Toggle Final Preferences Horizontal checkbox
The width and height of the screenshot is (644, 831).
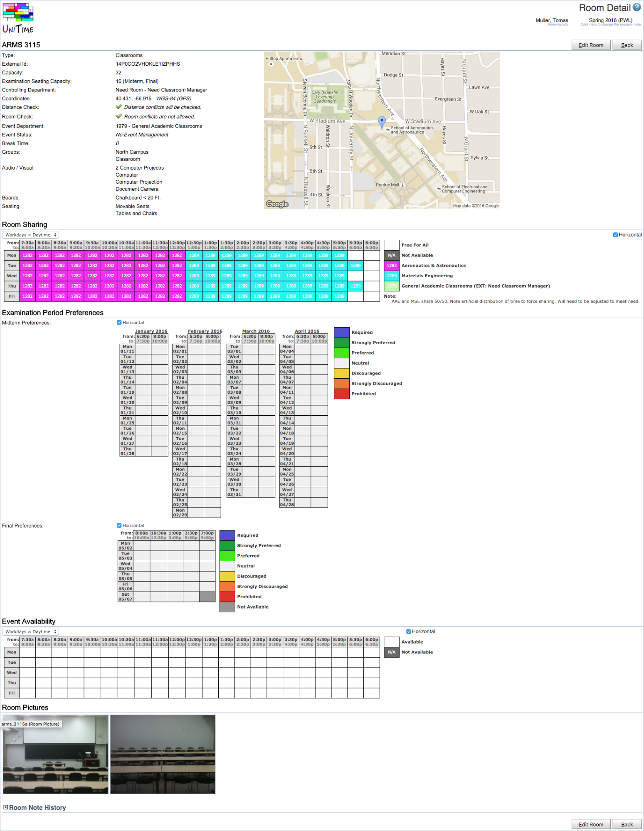[x=119, y=525]
